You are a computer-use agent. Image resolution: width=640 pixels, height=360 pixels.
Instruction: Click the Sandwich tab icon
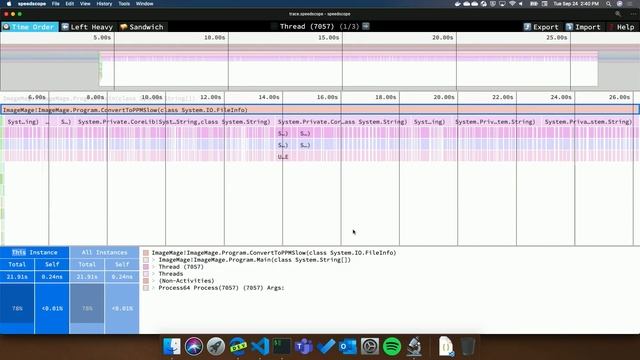[123, 27]
